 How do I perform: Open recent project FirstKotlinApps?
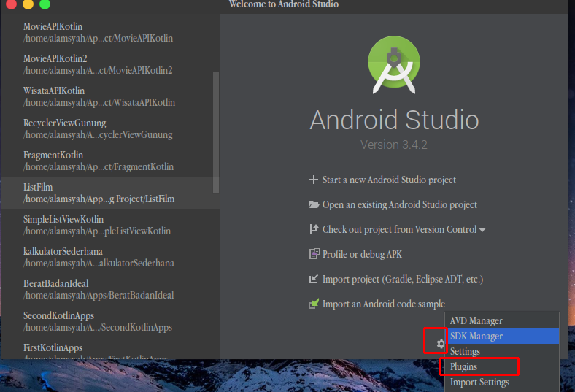[110, 350]
